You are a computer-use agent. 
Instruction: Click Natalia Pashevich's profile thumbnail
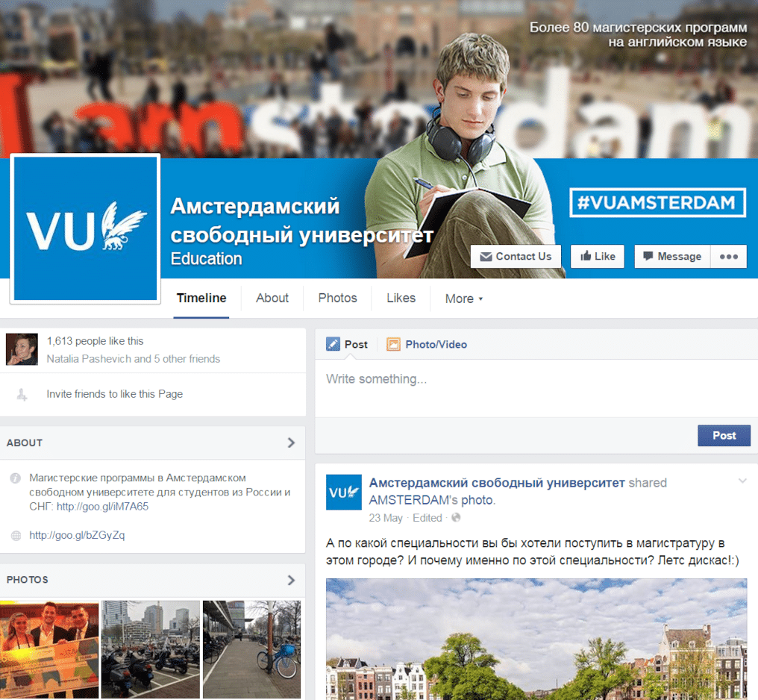pos(22,349)
